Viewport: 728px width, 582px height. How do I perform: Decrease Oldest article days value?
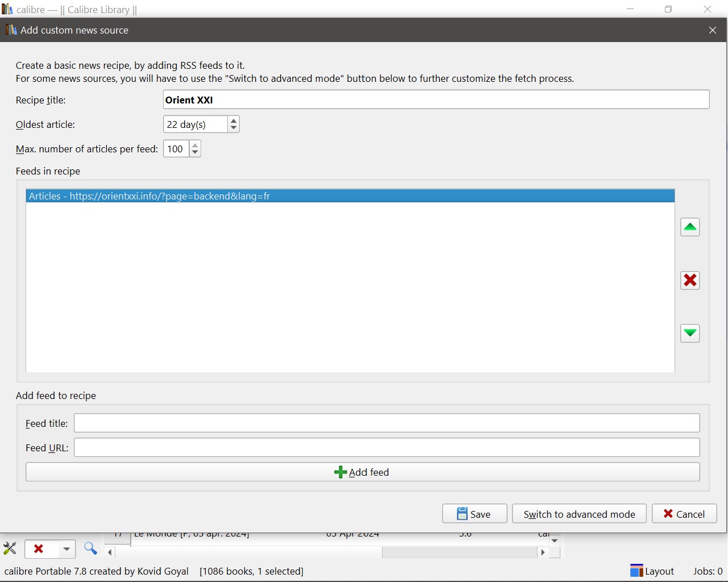[x=234, y=128]
